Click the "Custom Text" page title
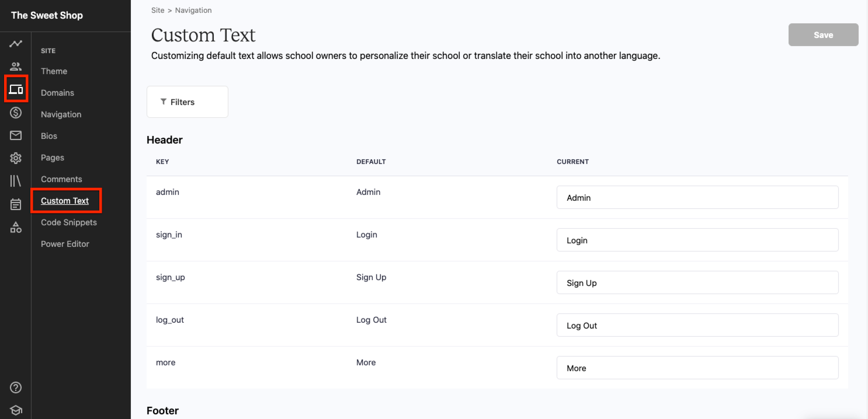The width and height of the screenshot is (868, 419). pos(203,35)
